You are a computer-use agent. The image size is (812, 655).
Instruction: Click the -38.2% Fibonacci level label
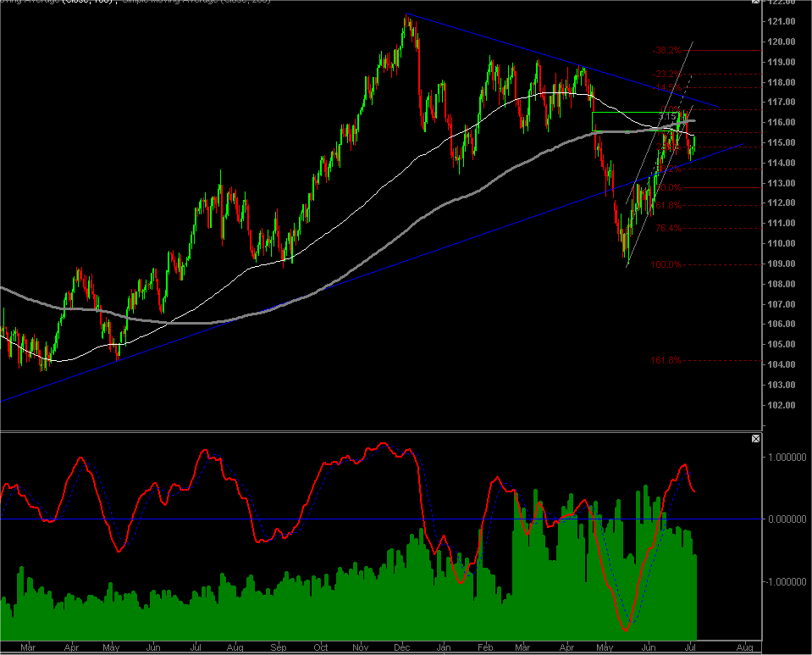coord(667,50)
